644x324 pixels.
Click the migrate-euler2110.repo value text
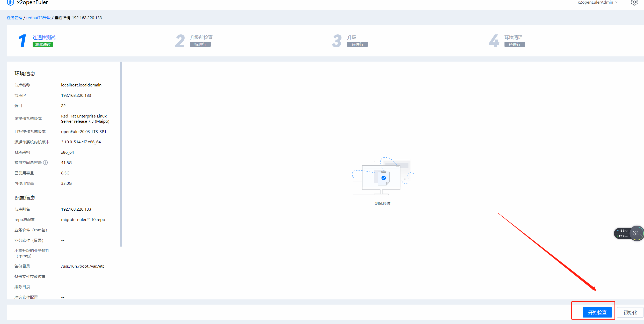(83, 220)
